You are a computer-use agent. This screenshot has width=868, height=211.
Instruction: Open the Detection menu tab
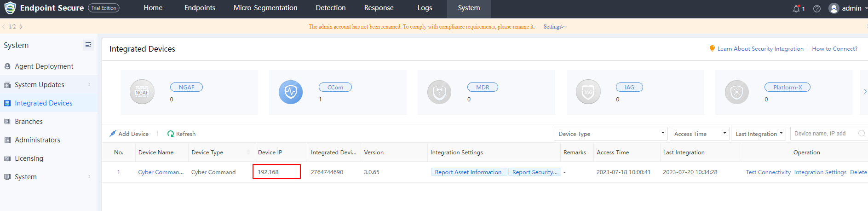pos(330,8)
